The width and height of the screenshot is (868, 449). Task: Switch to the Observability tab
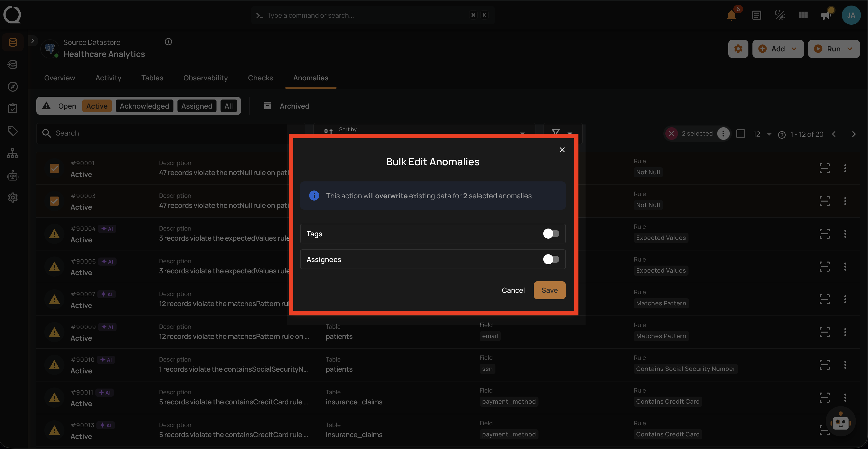(205, 78)
